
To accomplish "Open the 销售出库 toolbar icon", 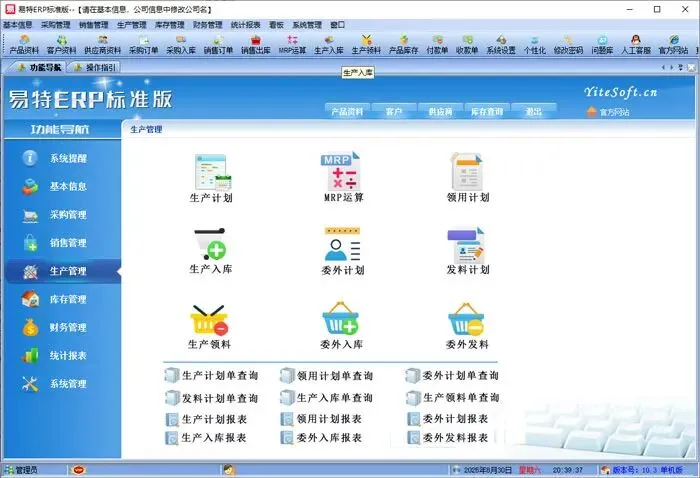I will [x=256, y=45].
